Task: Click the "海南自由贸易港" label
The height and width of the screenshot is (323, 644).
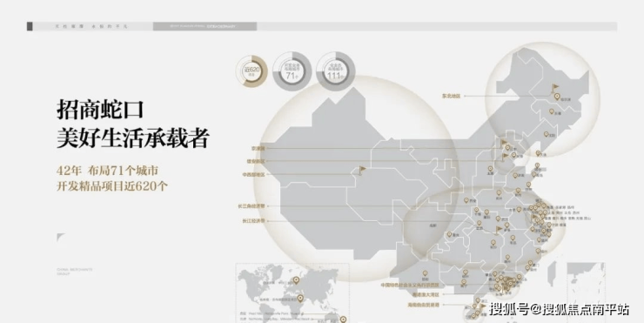Action: [424, 305]
